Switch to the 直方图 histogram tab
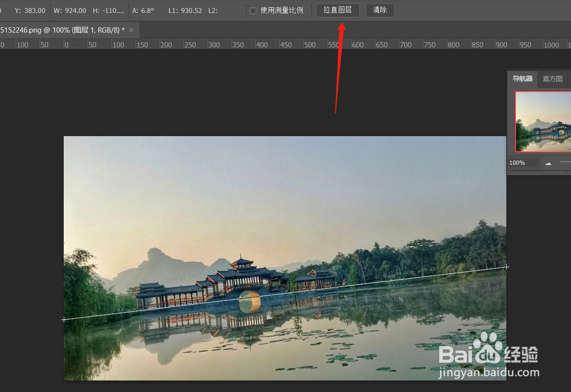 pyautogui.click(x=552, y=79)
